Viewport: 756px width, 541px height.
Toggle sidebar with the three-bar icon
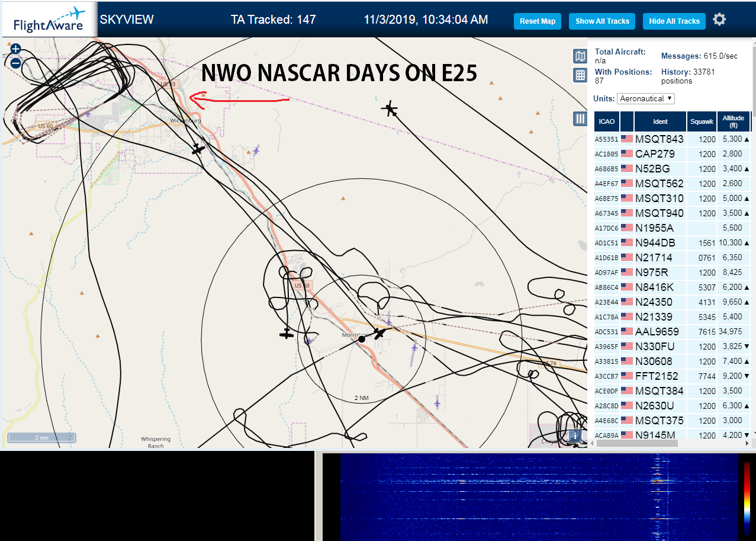[x=580, y=119]
